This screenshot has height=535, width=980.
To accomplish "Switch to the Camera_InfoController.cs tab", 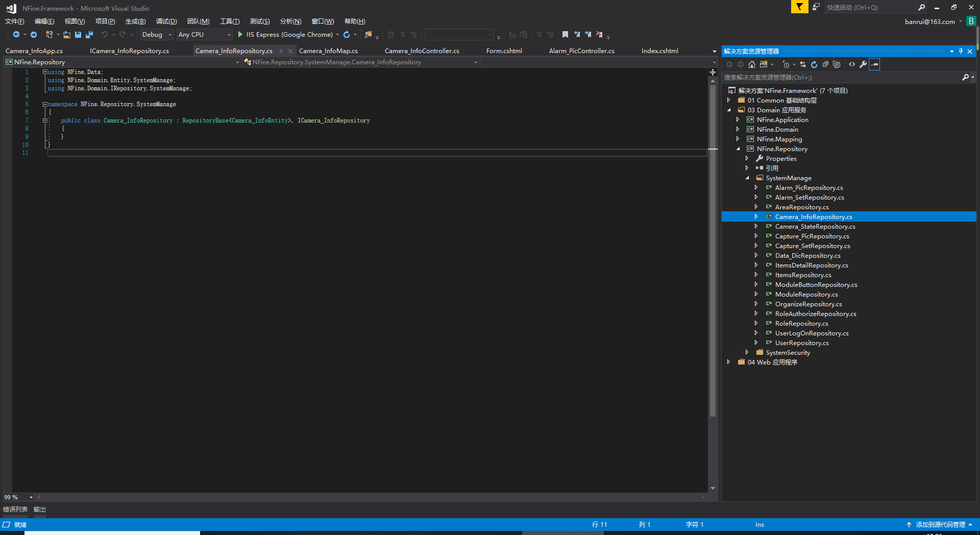I will [422, 51].
